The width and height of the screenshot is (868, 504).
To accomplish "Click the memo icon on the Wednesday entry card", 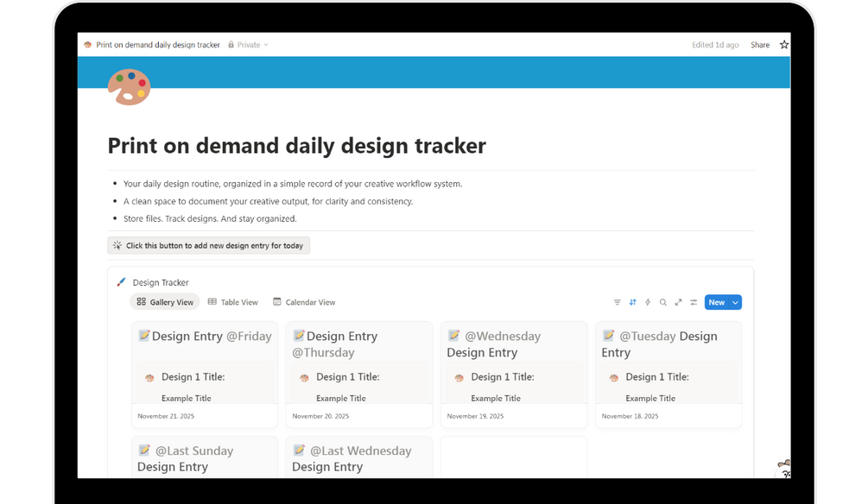I will click(454, 335).
